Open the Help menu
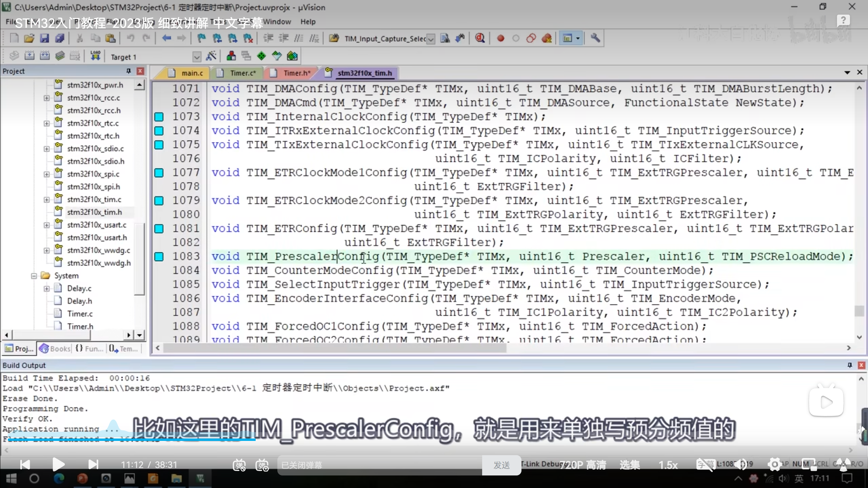The height and width of the screenshot is (488, 868). point(308,22)
